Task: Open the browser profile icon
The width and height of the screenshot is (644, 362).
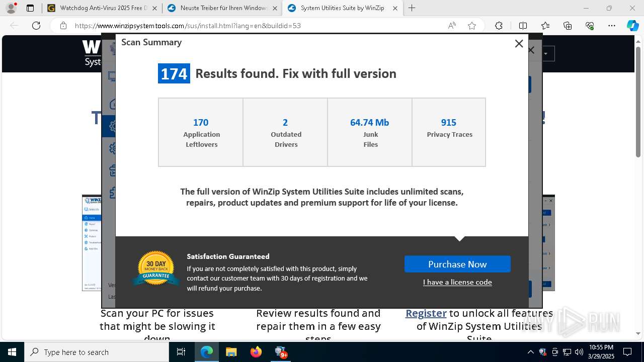Action: click(11, 8)
